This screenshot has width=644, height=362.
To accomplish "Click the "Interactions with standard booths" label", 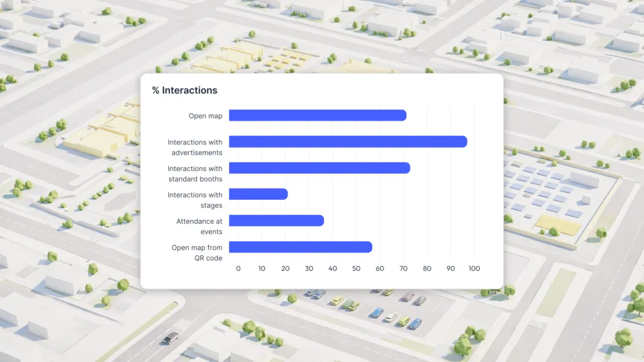I will point(195,174).
